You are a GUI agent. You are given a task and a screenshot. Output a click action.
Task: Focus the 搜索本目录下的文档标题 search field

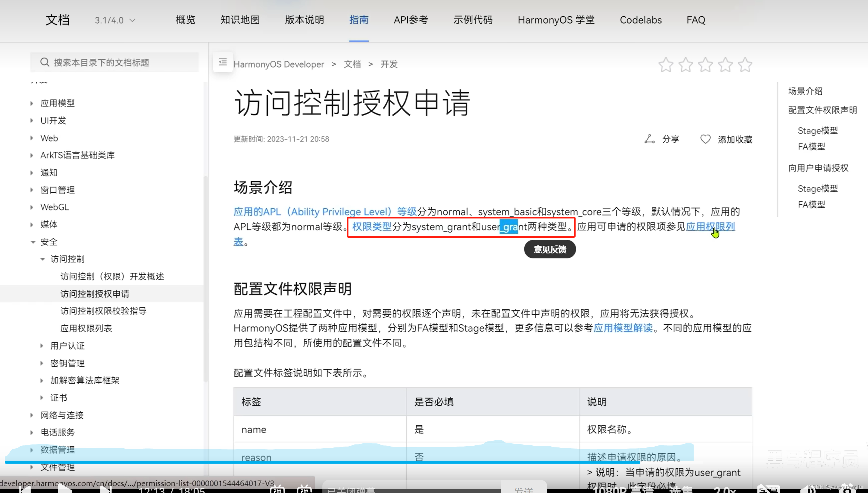[x=114, y=62]
